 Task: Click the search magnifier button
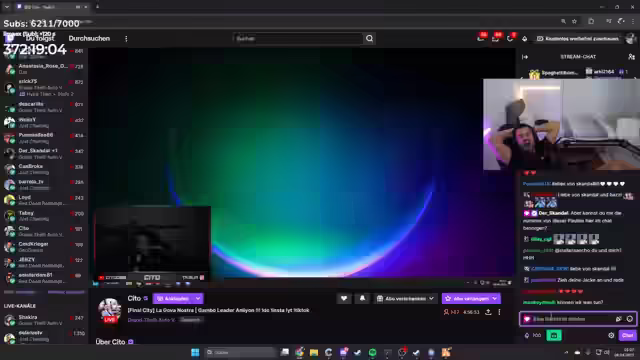tap(369, 38)
